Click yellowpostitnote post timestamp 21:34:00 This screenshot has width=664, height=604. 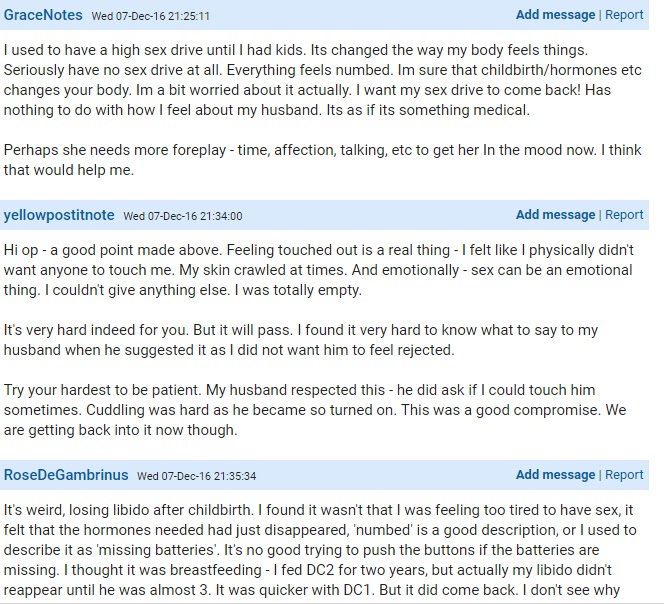183,216
